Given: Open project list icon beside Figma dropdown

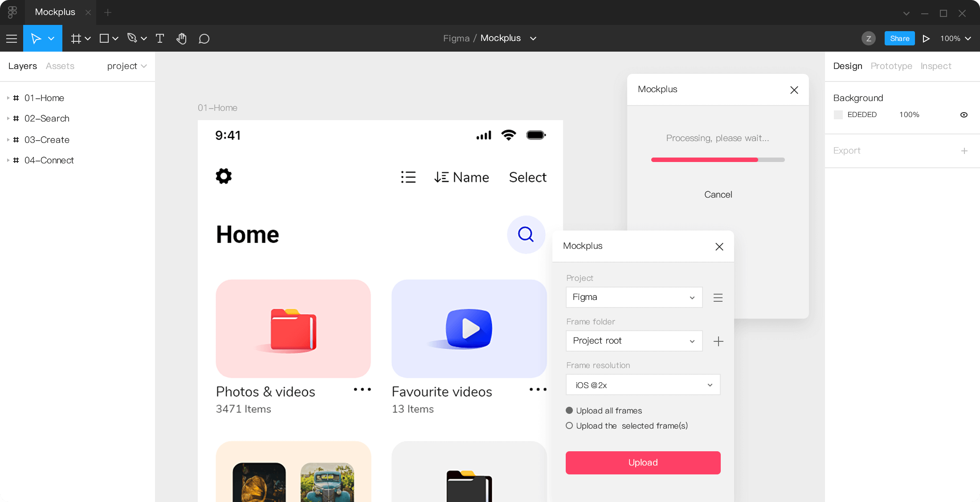Looking at the screenshot, I should point(718,298).
